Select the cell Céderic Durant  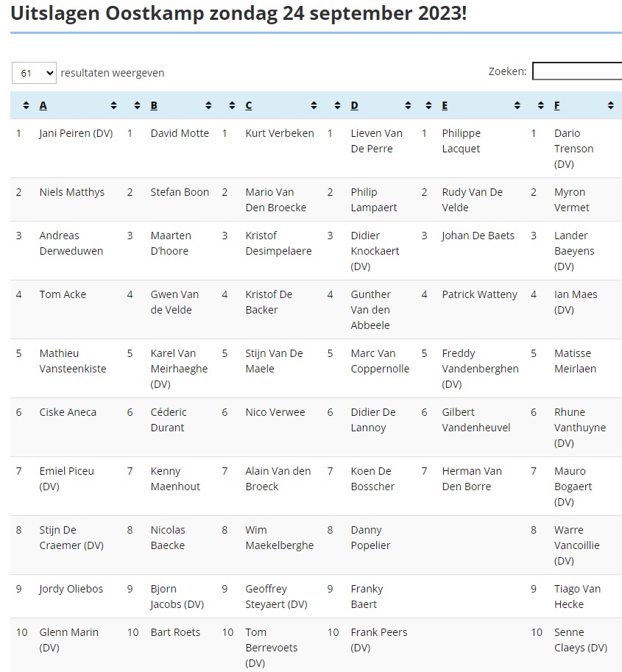[x=169, y=420]
